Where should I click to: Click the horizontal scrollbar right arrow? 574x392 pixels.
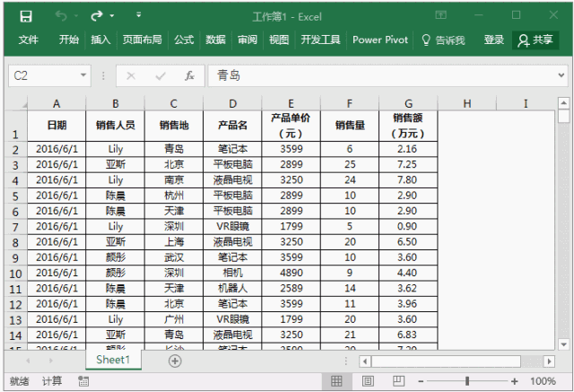tap(549, 362)
